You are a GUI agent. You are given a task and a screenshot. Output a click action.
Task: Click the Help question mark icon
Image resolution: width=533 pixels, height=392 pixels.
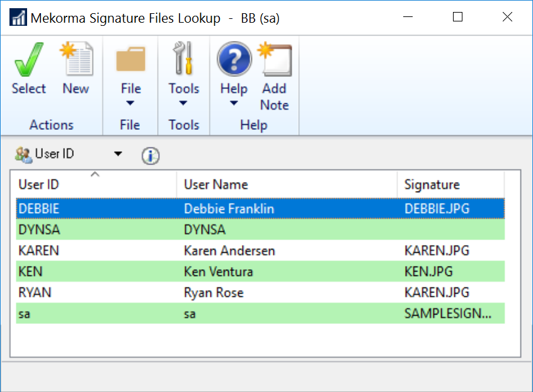233,60
